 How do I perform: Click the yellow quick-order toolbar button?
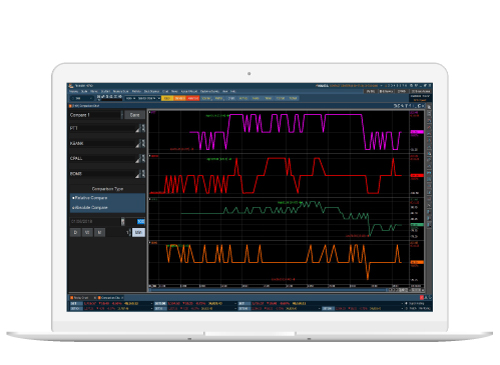[168, 98]
